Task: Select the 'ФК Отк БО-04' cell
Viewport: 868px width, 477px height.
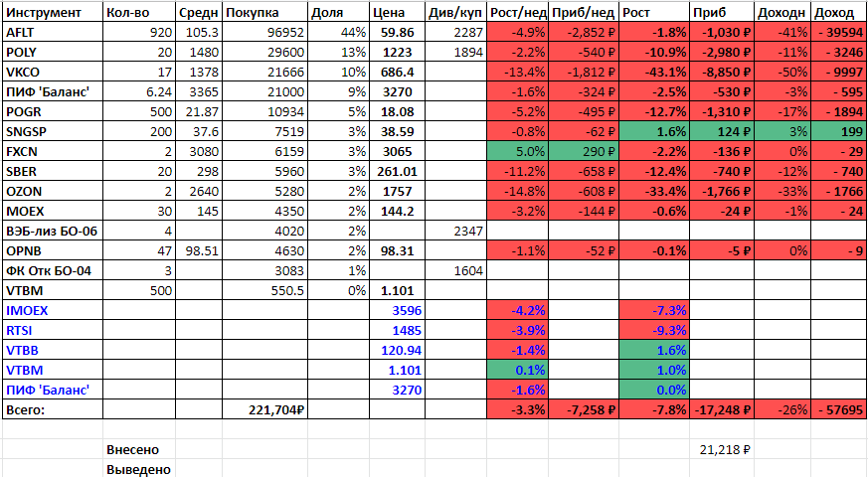Action: point(53,270)
